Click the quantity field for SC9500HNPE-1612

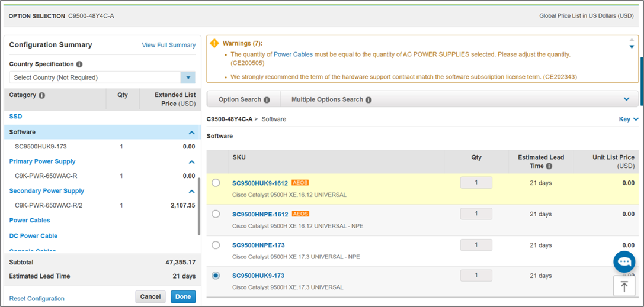click(x=476, y=214)
